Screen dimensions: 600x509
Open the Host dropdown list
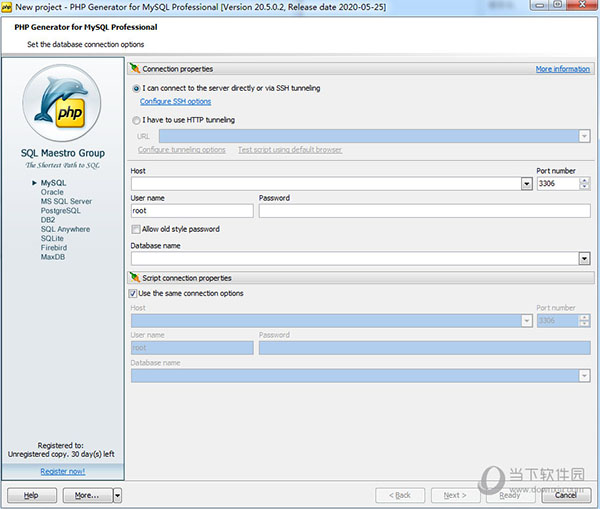tap(527, 184)
